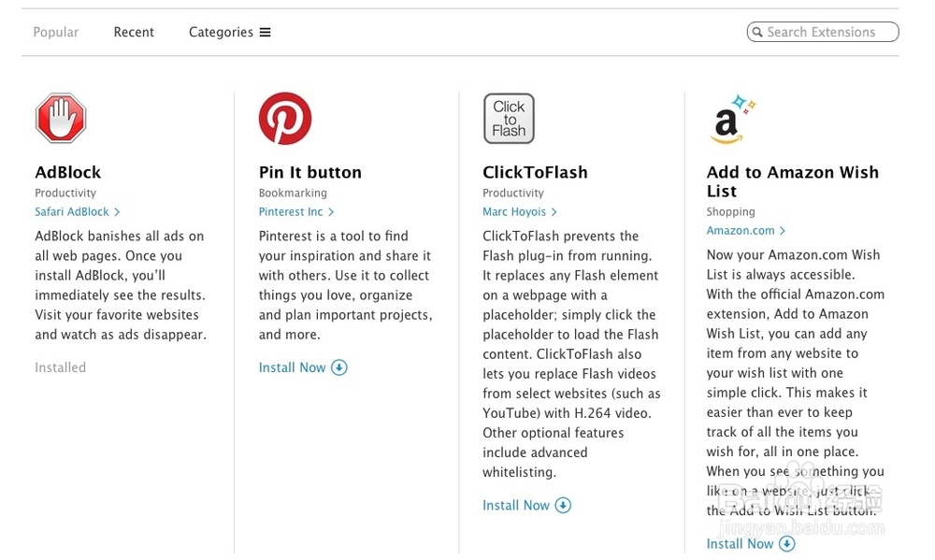Switch to the Popular tab
Viewport: 935px width, 560px height.
point(56,32)
